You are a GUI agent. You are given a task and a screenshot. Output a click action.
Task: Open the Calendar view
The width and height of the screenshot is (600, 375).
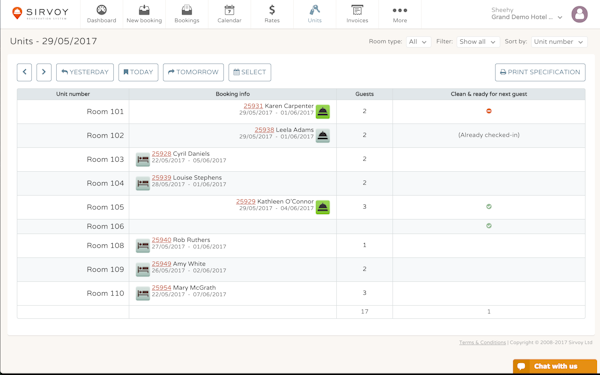pyautogui.click(x=230, y=14)
